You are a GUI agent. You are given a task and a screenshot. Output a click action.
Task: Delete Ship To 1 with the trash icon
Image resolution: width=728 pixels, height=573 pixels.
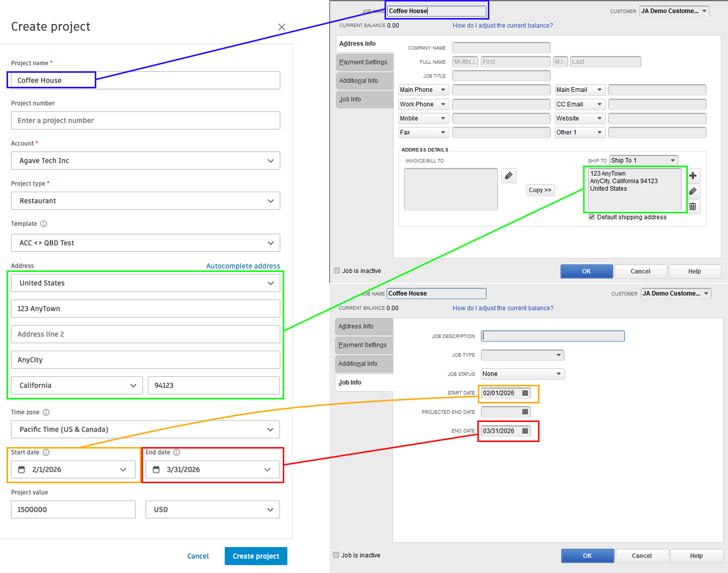click(x=693, y=206)
